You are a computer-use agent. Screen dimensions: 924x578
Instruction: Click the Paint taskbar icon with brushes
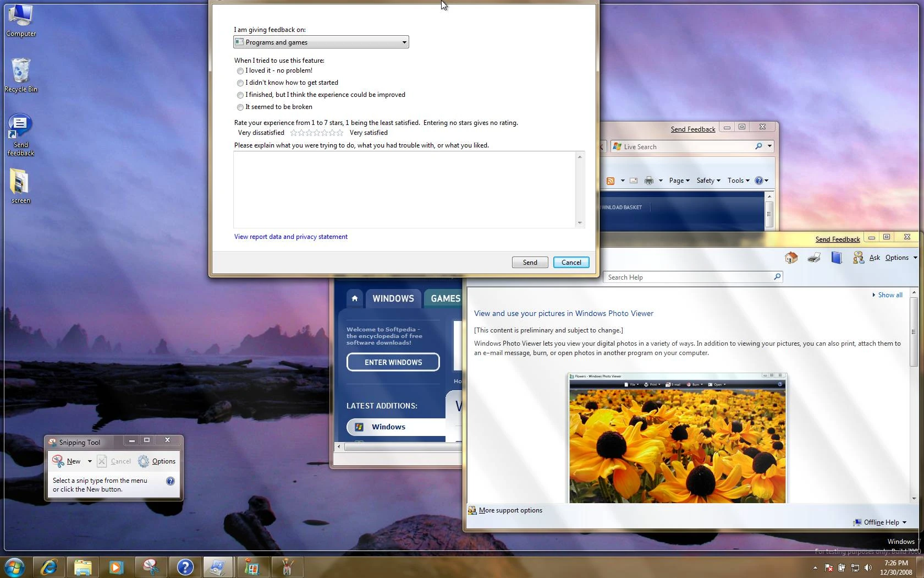pyautogui.click(x=286, y=567)
